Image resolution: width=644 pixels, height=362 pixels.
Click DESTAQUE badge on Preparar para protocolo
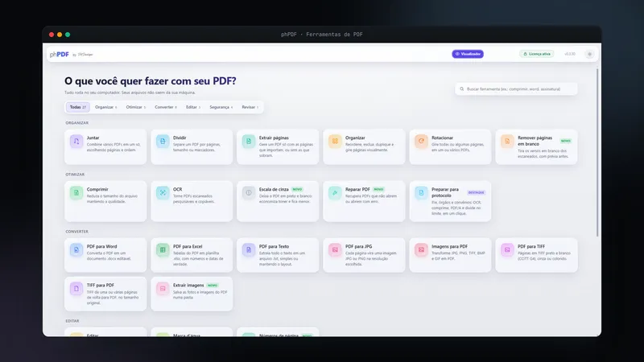point(477,192)
